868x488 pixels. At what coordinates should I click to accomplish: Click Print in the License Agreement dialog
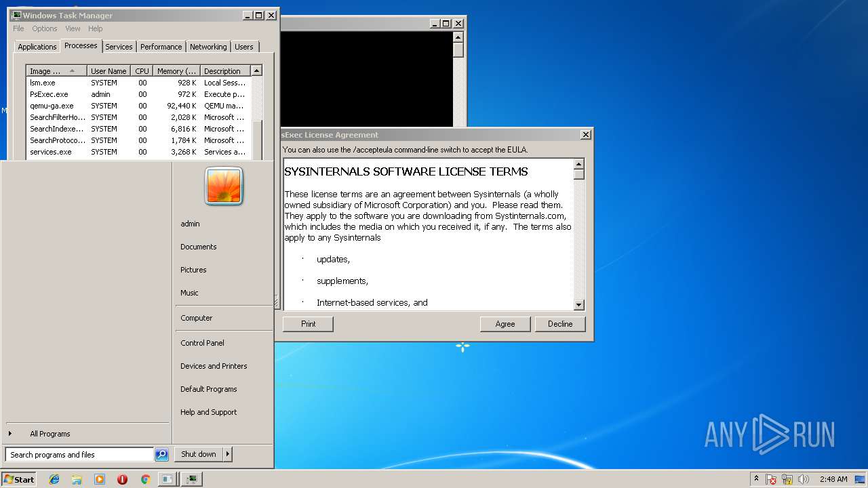pyautogui.click(x=309, y=324)
